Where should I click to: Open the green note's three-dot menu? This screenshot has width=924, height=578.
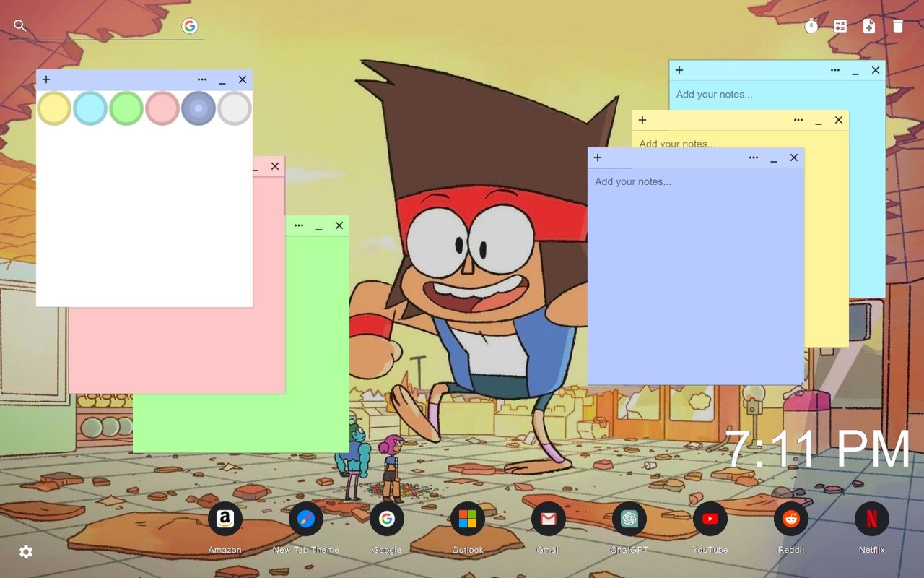point(299,225)
